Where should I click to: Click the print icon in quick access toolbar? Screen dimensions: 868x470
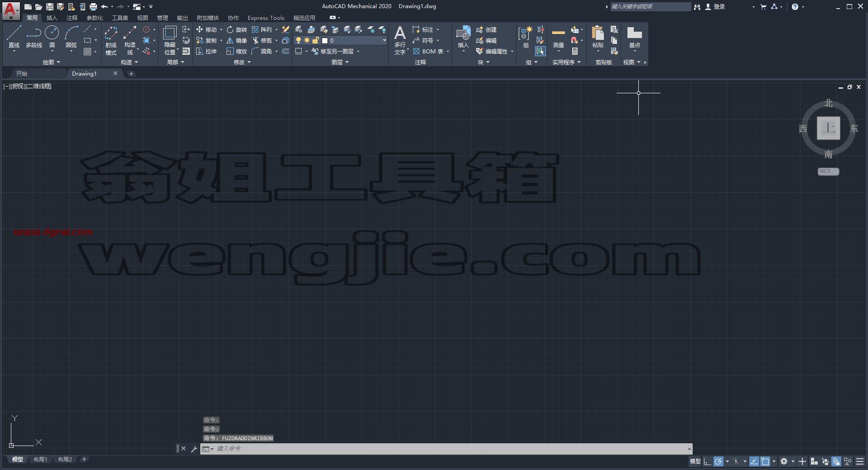point(93,7)
